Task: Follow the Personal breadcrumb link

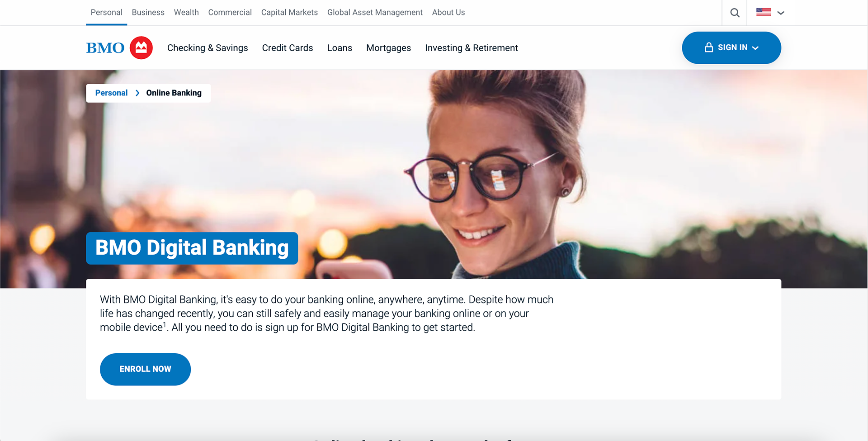Action: point(111,93)
